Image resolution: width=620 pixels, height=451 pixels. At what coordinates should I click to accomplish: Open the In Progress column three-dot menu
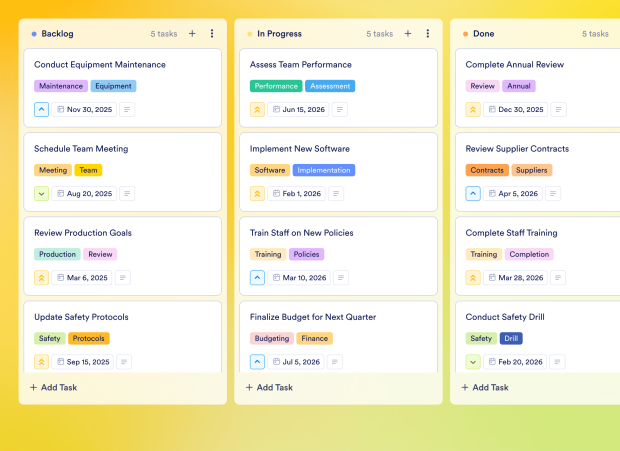[427, 34]
